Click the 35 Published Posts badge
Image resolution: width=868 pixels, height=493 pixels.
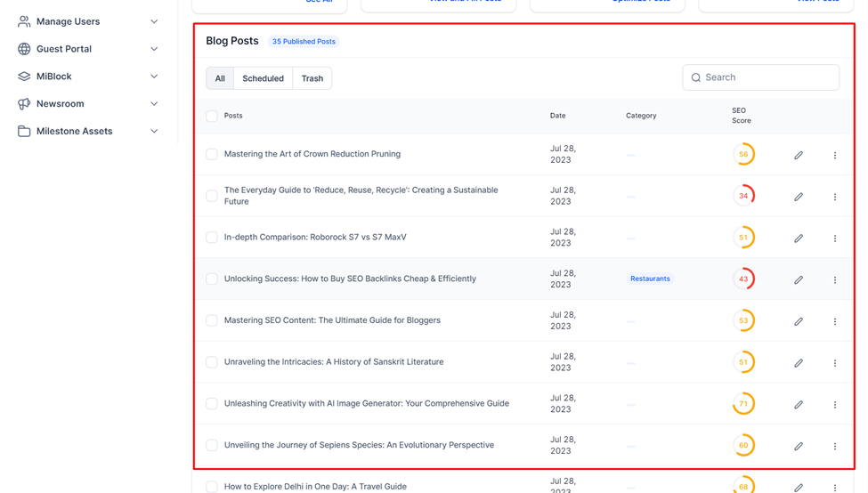[x=304, y=42]
